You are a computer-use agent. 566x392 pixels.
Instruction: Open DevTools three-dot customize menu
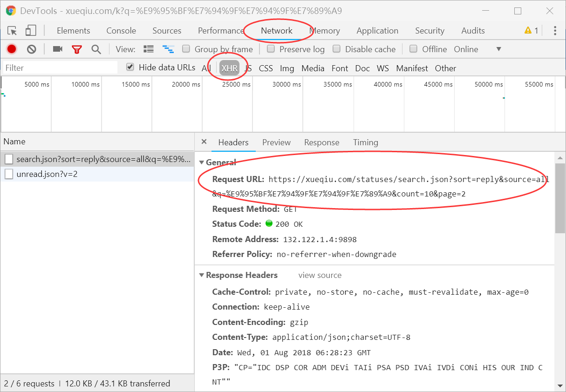[555, 31]
